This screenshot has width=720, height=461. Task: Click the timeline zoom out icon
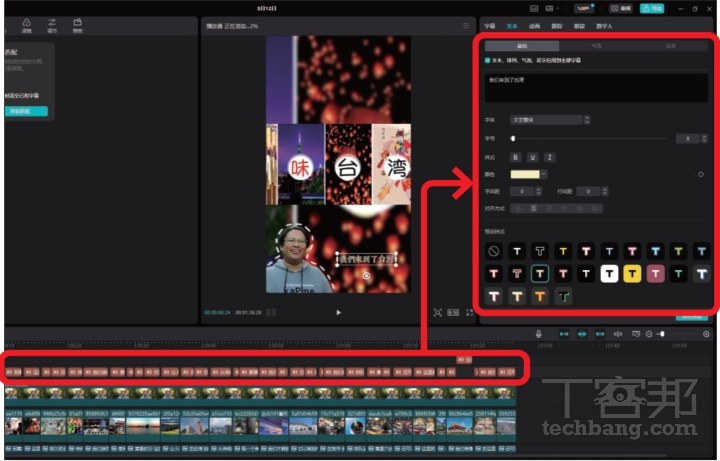point(649,334)
